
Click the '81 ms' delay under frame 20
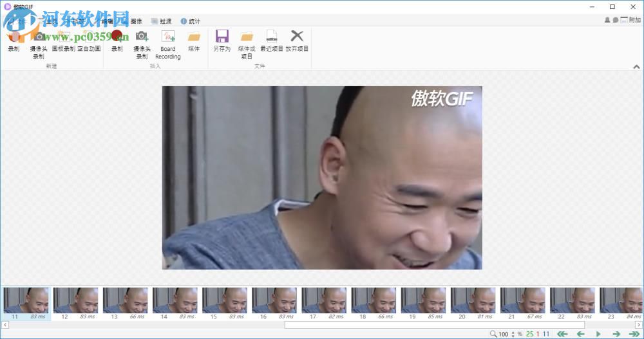pyautogui.click(x=485, y=317)
